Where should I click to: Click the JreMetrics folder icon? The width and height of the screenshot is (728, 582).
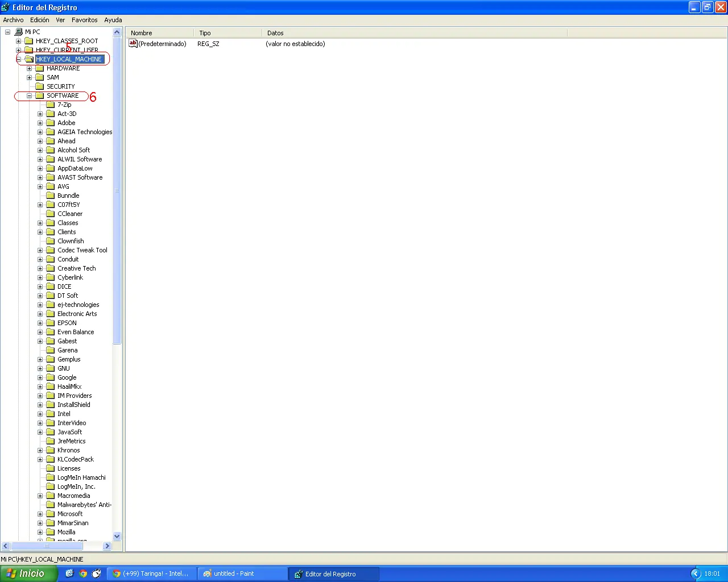click(51, 441)
